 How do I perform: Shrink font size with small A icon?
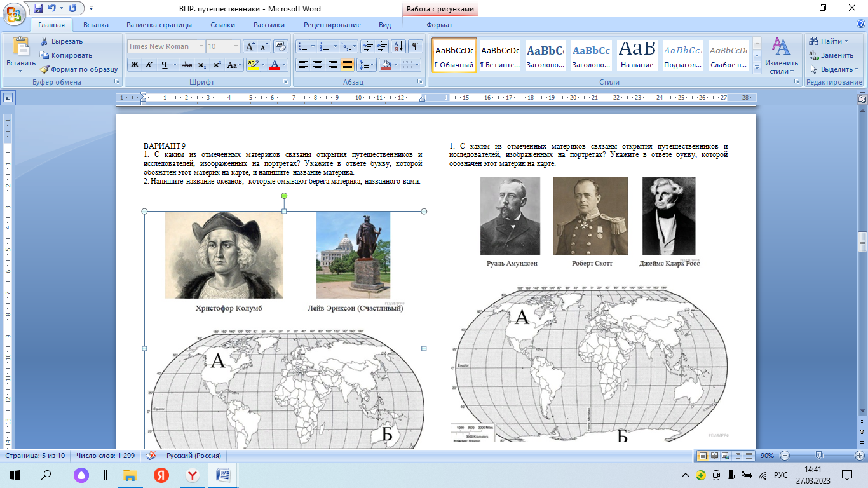(x=264, y=46)
